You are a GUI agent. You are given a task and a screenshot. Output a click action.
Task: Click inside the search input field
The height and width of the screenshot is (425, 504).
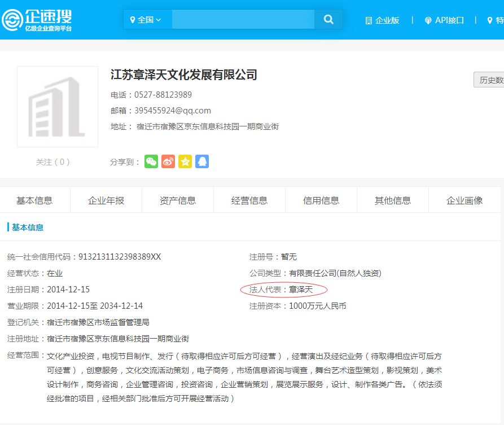243,19
